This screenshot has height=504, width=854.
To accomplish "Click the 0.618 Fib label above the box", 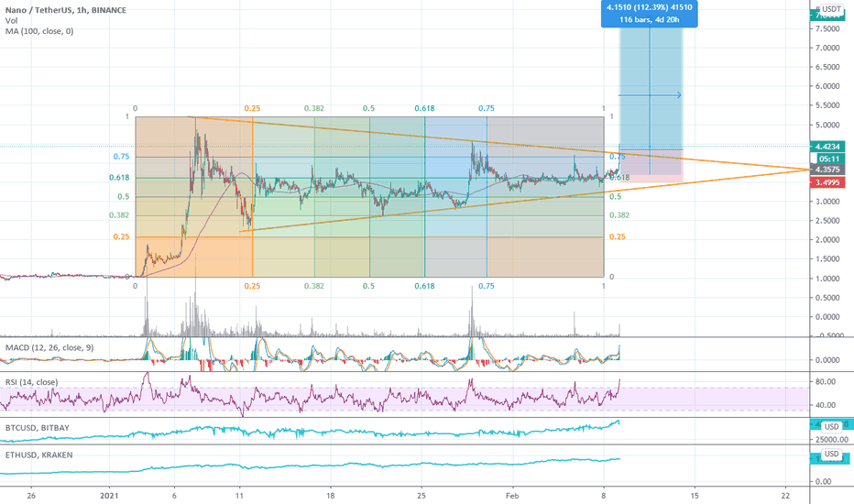I will 424,108.
